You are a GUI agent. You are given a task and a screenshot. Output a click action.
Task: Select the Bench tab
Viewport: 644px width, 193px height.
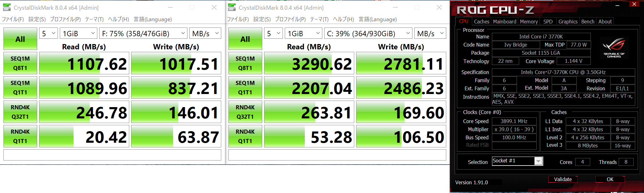click(x=587, y=22)
